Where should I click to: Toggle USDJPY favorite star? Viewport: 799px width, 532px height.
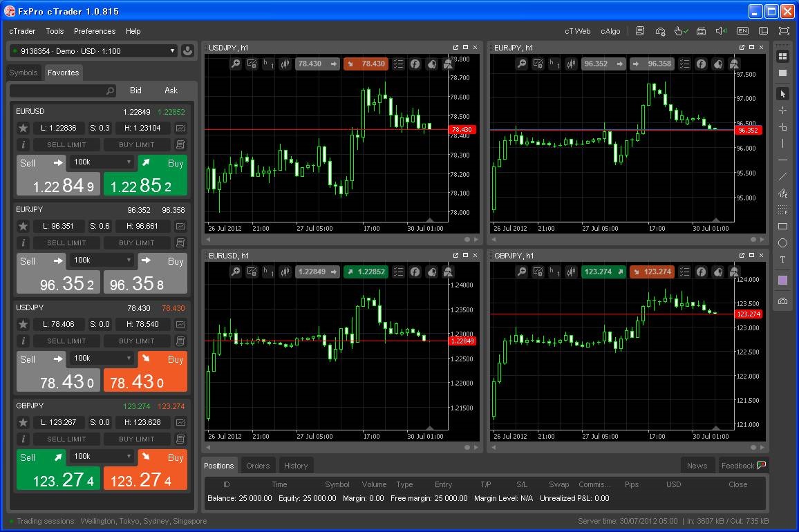pyautogui.click(x=23, y=324)
